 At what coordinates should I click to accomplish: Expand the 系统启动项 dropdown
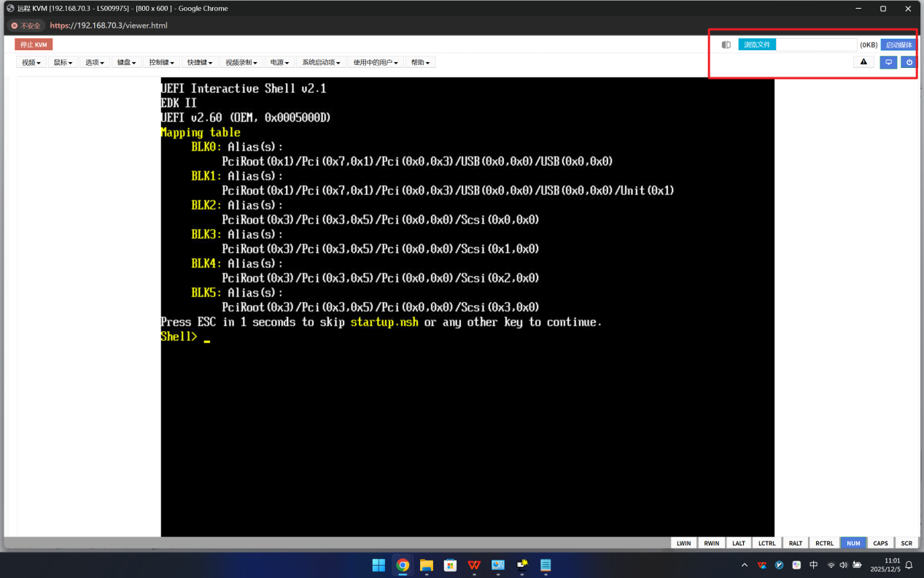[x=321, y=63]
